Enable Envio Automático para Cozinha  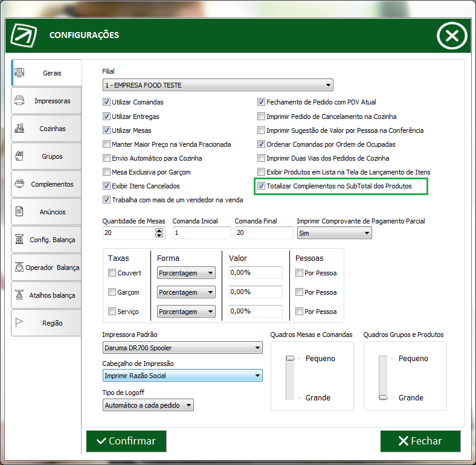coord(106,158)
